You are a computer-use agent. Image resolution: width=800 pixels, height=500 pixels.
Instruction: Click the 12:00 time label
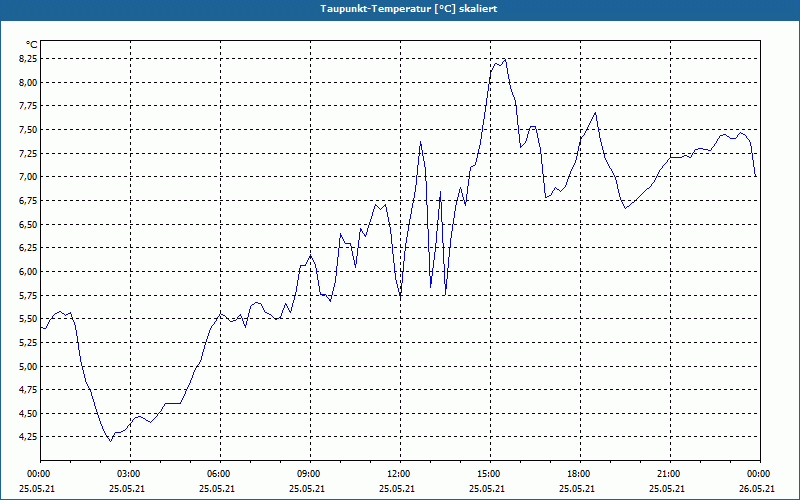click(401, 474)
